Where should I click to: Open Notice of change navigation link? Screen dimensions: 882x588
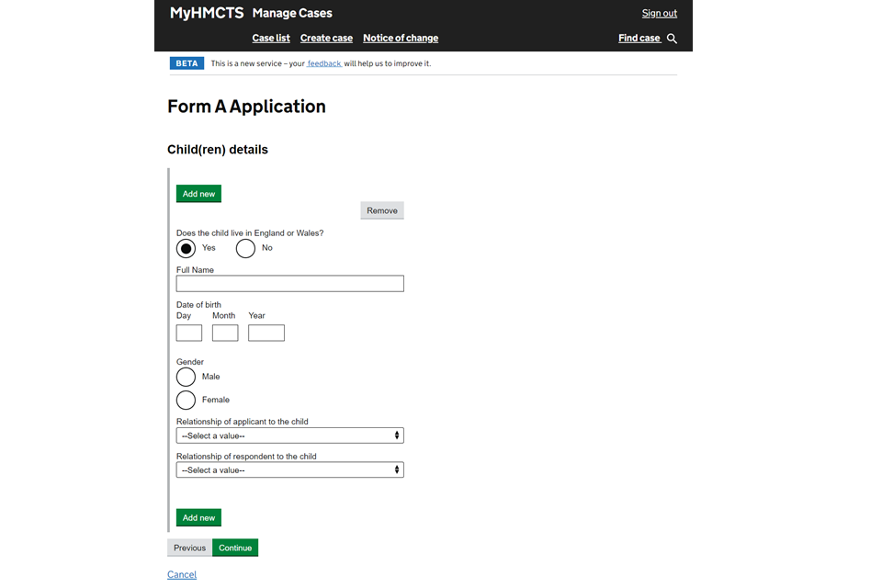[401, 39]
